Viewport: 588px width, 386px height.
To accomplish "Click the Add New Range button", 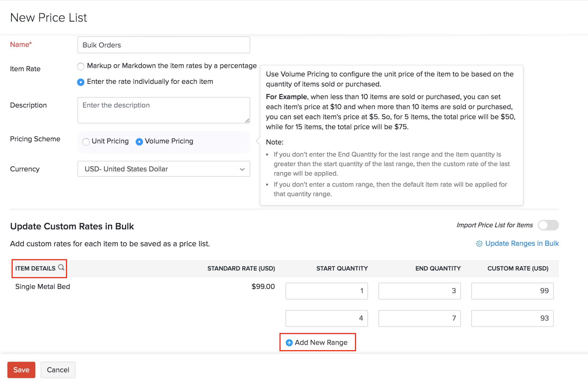I will click(x=317, y=342).
